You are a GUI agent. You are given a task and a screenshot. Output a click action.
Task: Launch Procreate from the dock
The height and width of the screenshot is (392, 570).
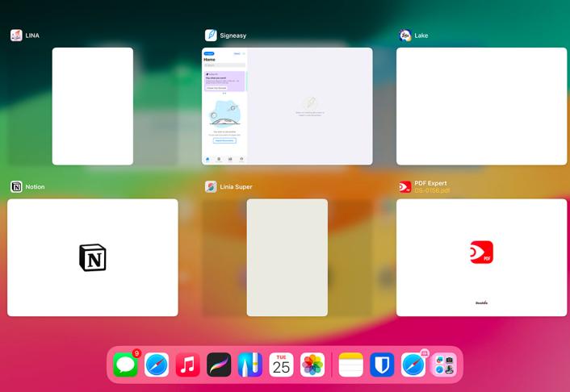click(219, 365)
